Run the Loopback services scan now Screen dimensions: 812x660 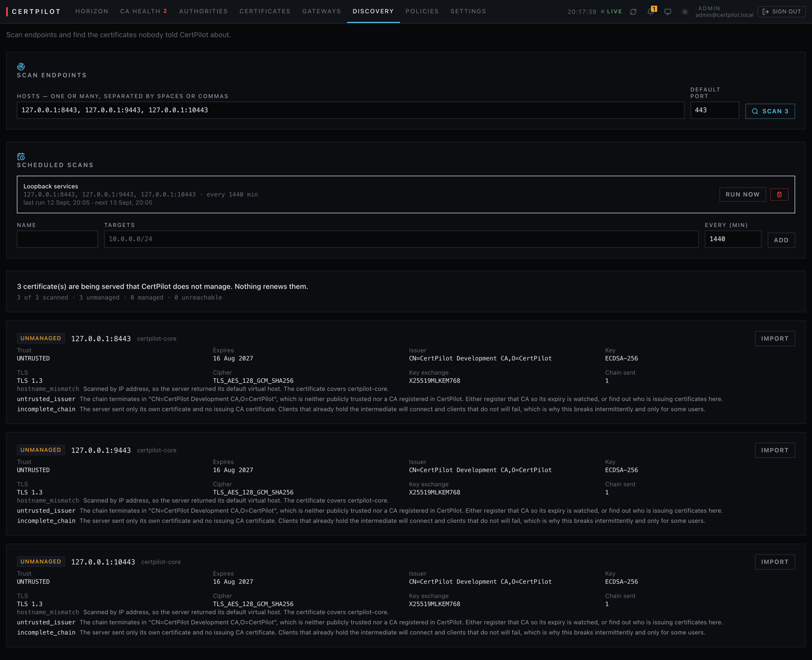742,194
